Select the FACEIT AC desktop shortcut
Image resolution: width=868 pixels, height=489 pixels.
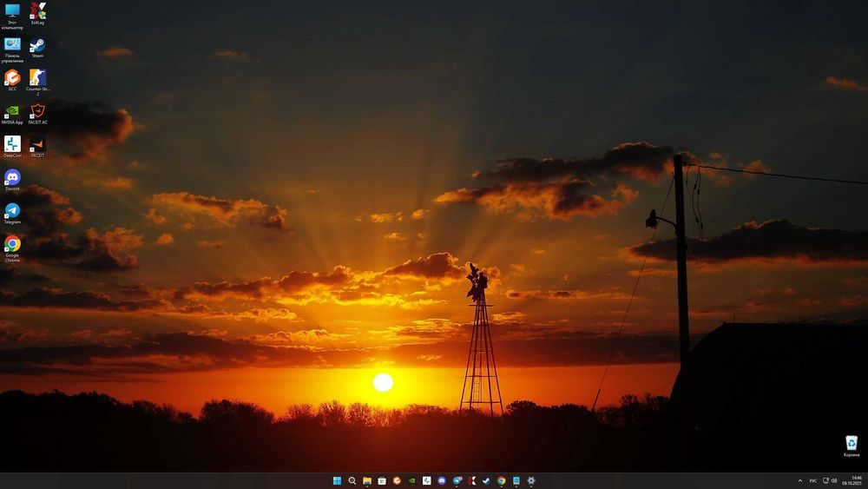[x=37, y=114]
